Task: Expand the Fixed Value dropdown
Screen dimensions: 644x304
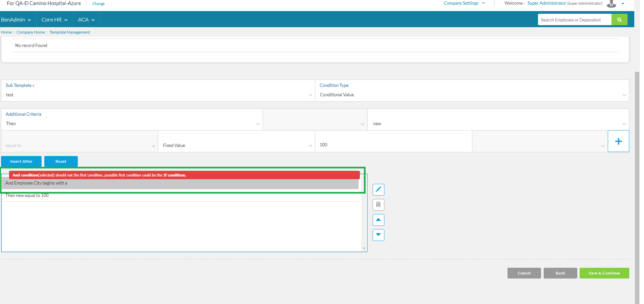Action: click(236, 145)
